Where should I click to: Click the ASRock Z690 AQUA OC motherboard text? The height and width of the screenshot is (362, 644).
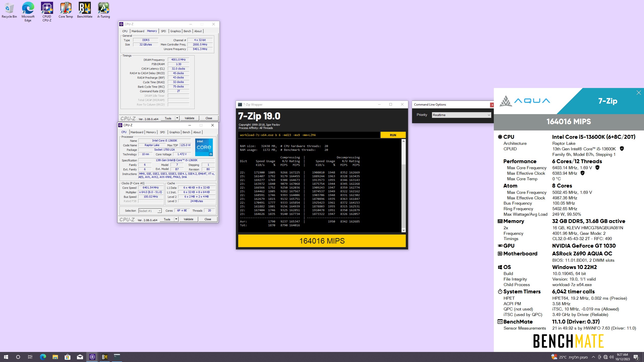[x=582, y=253]
